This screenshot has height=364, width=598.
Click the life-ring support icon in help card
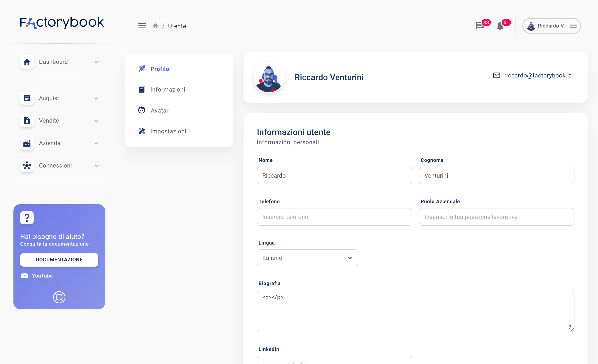coord(59,297)
